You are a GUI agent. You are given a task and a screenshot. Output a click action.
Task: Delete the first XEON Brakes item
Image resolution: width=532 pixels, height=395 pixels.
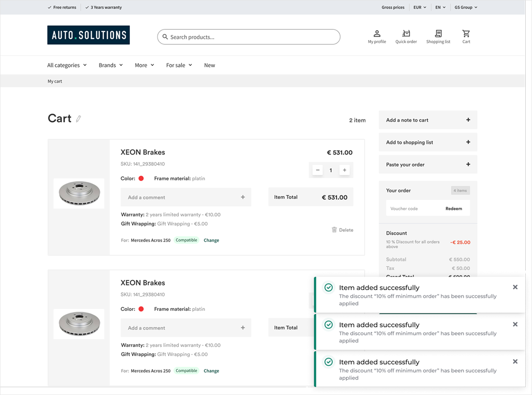(342, 230)
